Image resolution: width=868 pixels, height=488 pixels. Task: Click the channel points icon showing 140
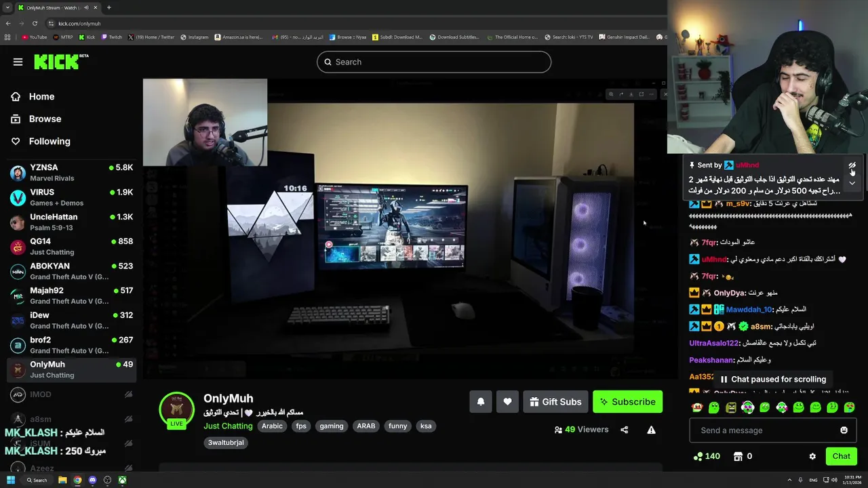pyautogui.click(x=697, y=456)
